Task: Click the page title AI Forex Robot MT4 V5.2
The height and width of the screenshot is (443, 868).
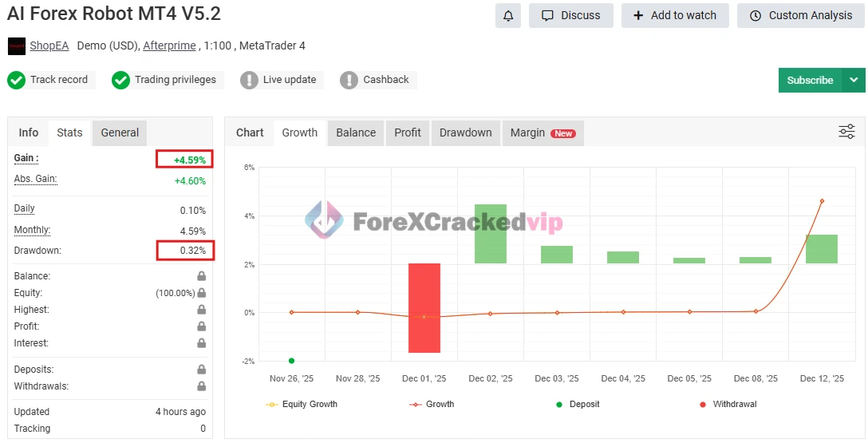Action: point(114,14)
